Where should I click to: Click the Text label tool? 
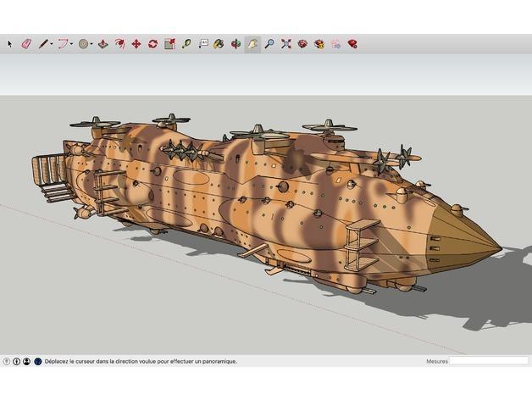203,43
